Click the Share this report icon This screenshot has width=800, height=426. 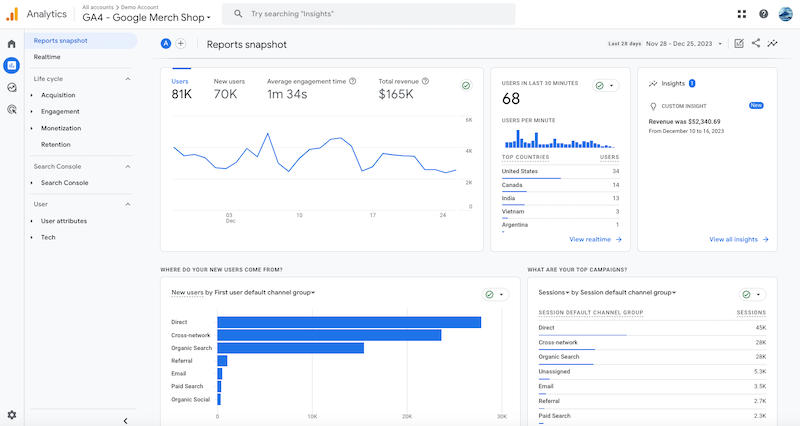pyautogui.click(x=755, y=44)
